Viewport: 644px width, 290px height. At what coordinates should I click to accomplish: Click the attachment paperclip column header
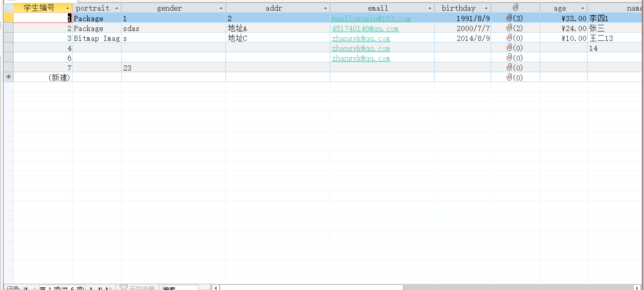(515, 8)
